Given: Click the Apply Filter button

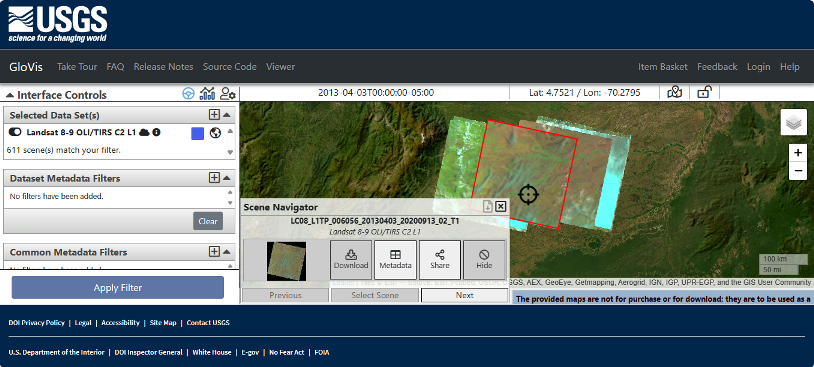Looking at the screenshot, I should tap(118, 288).
